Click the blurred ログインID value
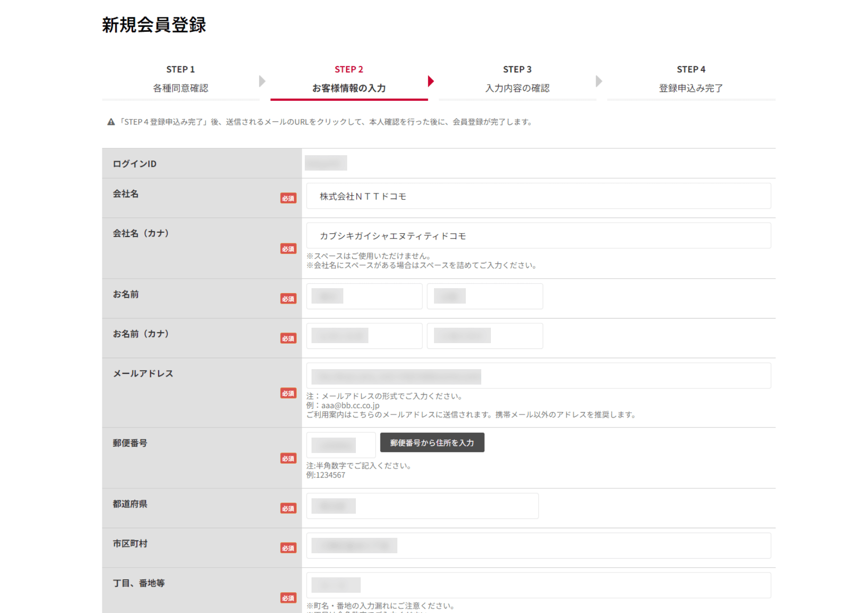 326,163
